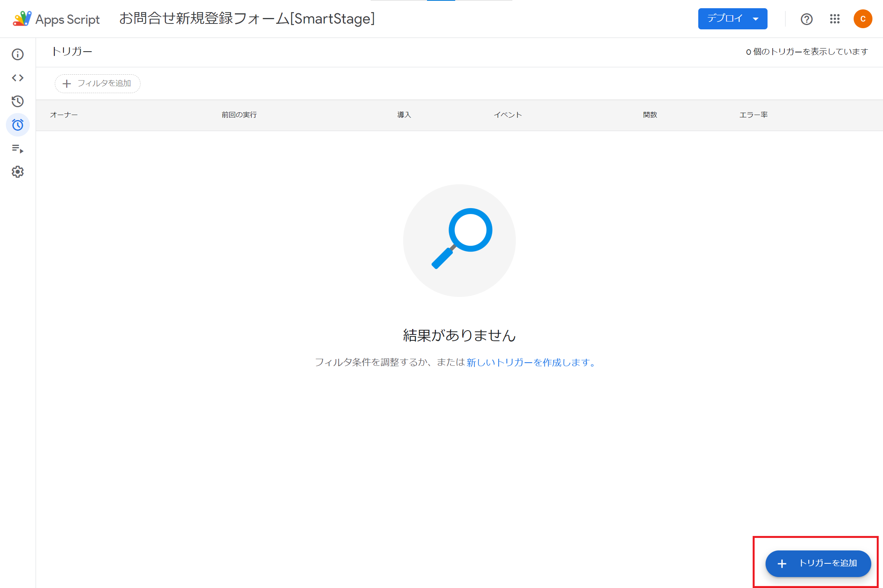Open the Help question mark icon
This screenshot has width=883, height=588.
pyautogui.click(x=806, y=19)
